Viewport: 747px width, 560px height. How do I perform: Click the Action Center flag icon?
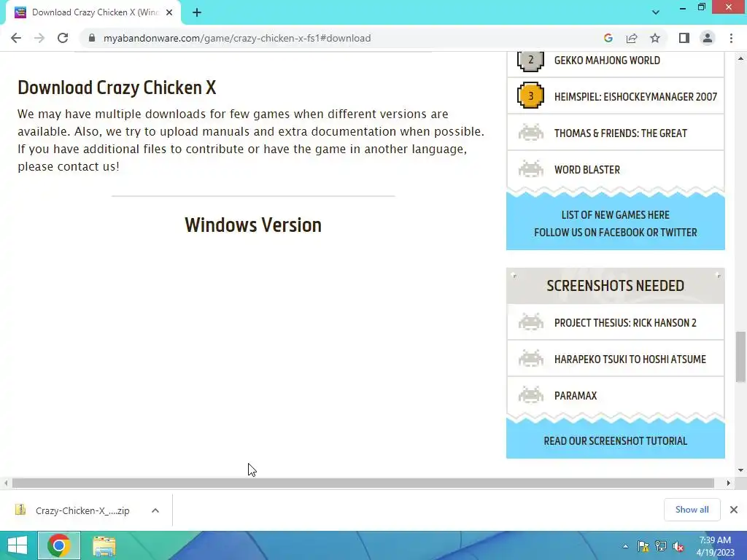click(643, 546)
